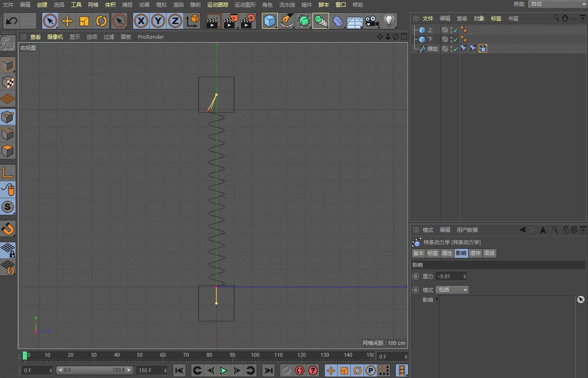The height and width of the screenshot is (378, 588).
Task: Click the 重力 value field showing -9.81
Action: [x=449, y=276]
